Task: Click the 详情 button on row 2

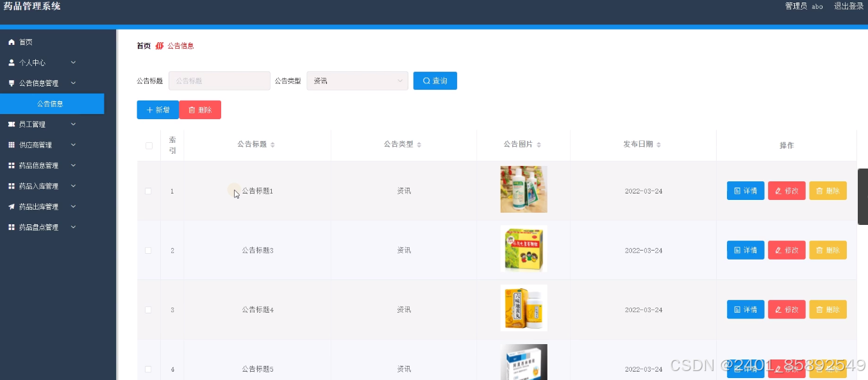Action: 745,250
